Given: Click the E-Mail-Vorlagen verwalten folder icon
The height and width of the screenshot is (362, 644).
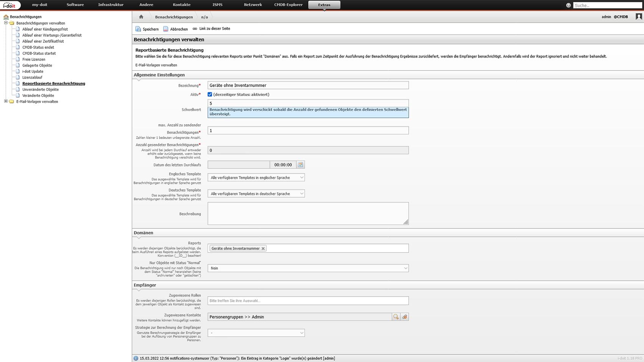Looking at the screenshot, I should pos(11,101).
